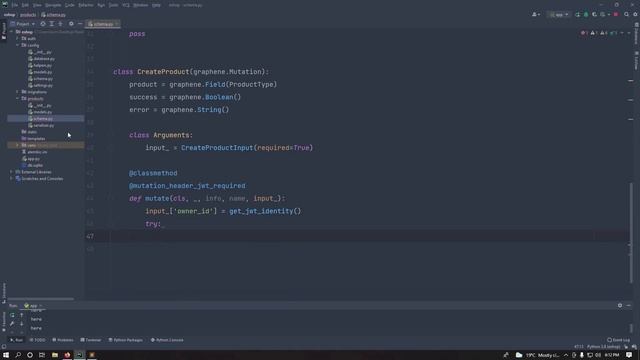
Task: Open the Run tool window button
Action: (16, 340)
